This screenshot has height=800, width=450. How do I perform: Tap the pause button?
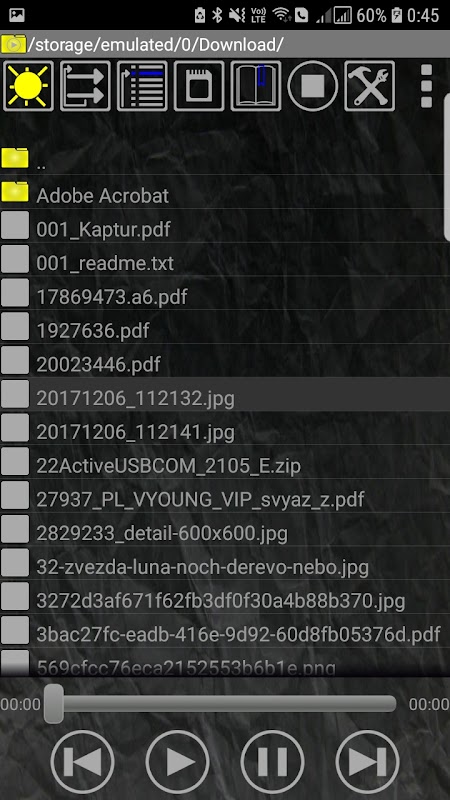272,762
